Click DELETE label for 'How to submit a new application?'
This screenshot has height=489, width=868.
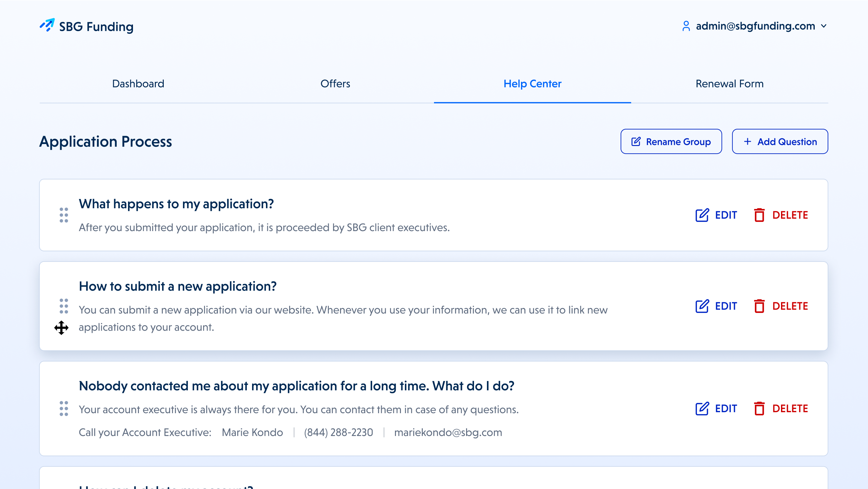pyautogui.click(x=790, y=306)
